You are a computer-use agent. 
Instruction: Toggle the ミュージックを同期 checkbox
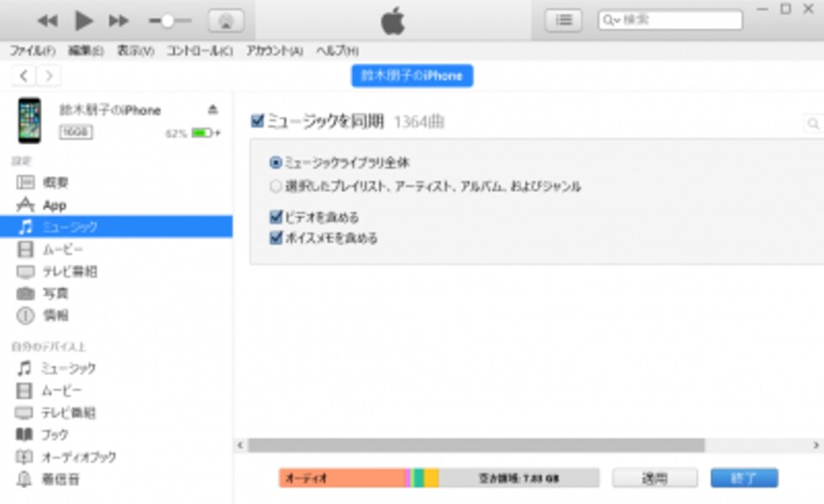point(257,121)
